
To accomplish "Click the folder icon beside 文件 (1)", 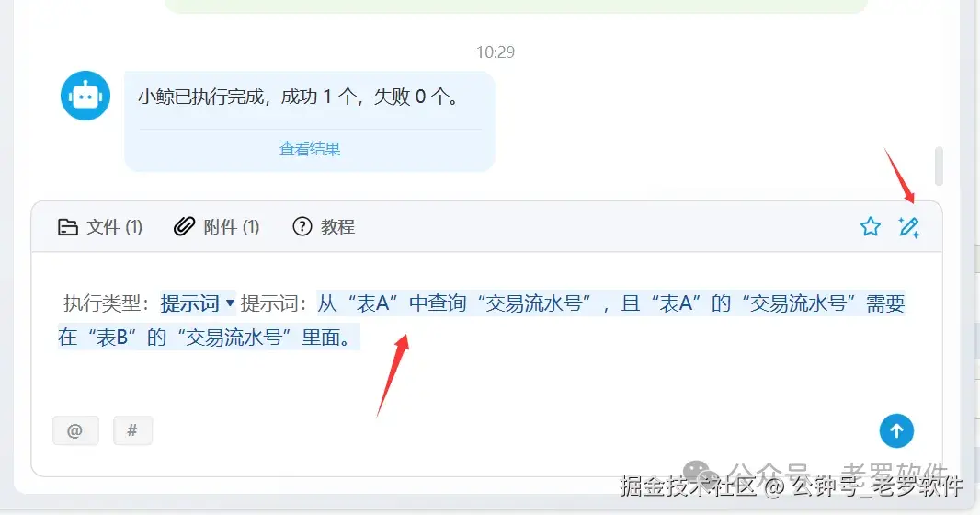I will click(67, 227).
